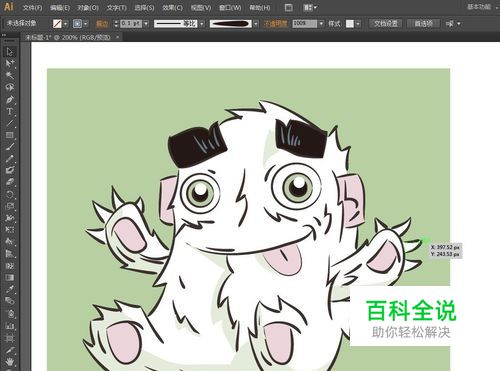Select the Mesh tool
The image size is (500, 371).
(x=9, y=266)
